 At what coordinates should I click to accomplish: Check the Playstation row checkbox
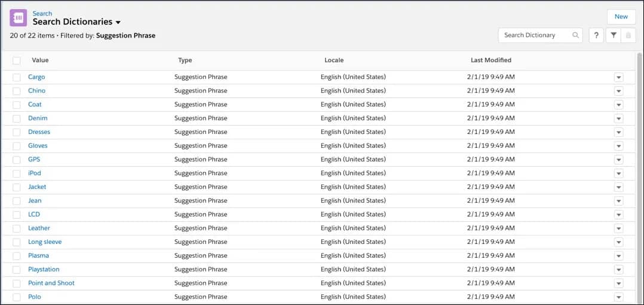pos(17,270)
